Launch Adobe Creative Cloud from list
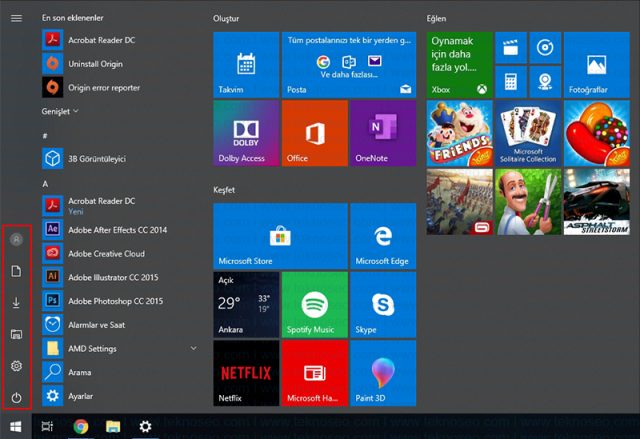640x439 pixels. pos(118,253)
